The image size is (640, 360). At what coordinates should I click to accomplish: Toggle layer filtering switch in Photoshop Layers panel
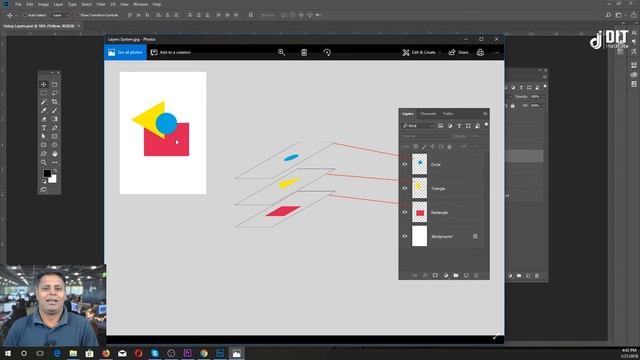545,87
